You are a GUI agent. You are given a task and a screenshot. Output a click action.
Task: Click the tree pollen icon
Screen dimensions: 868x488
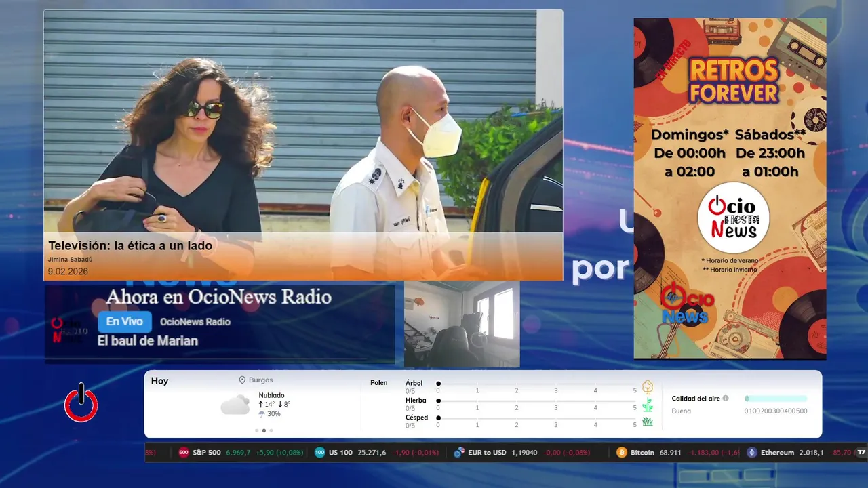tap(648, 387)
